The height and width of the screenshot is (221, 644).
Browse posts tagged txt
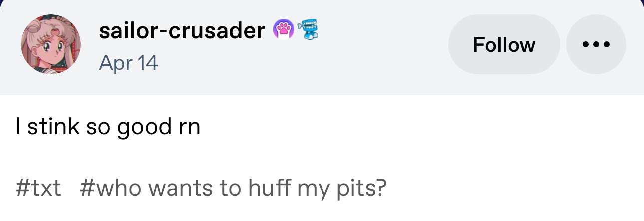coord(38,188)
